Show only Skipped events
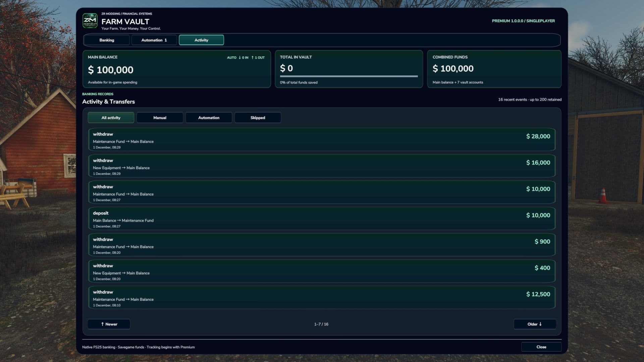This screenshot has height=362, width=644. [258, 118]
